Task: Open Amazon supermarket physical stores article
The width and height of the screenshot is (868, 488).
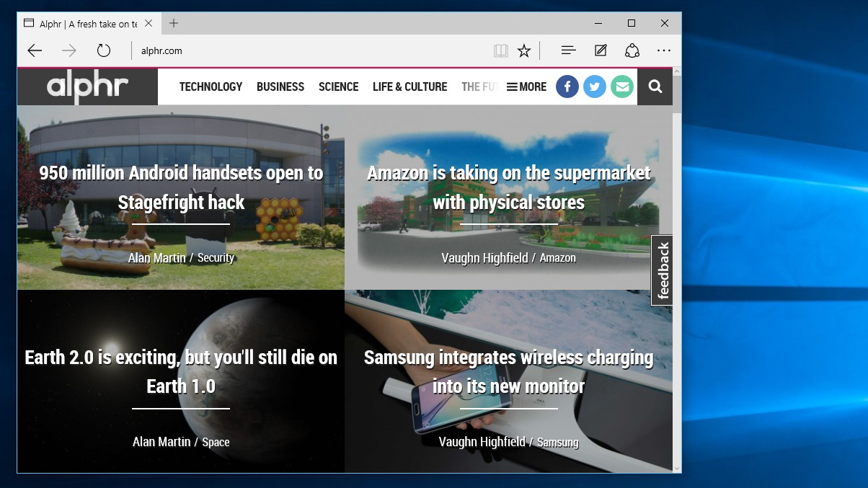Action: 508,187
